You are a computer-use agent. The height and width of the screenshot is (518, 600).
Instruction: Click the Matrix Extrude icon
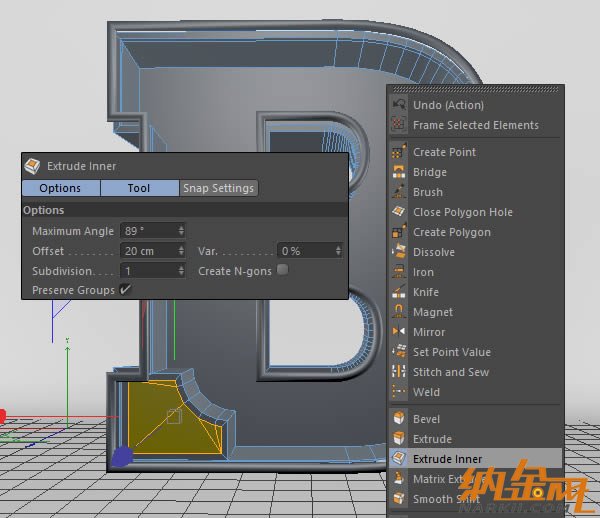pyautogui.click(x=399, y=478)
